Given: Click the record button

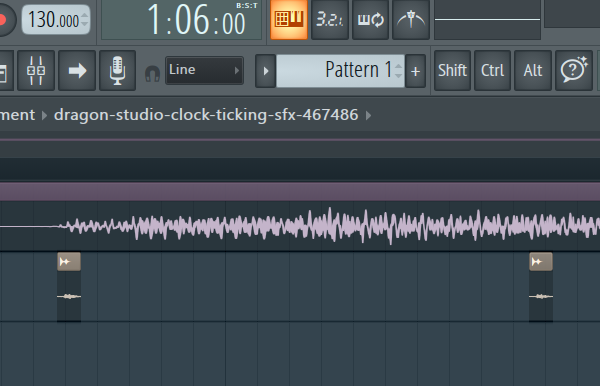Looking at the screenshot, I should pos(5,19).
